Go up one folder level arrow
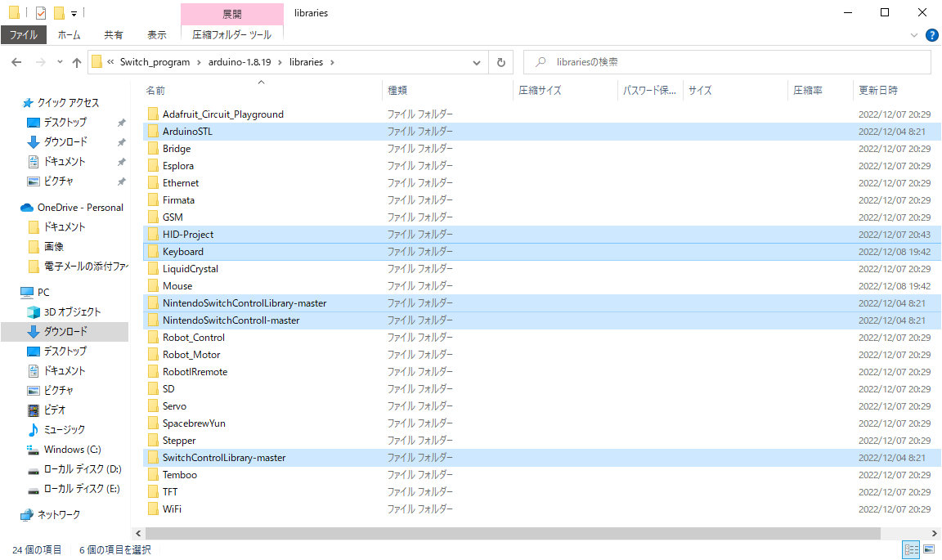The image size is (942, 560). click(77, 62)
